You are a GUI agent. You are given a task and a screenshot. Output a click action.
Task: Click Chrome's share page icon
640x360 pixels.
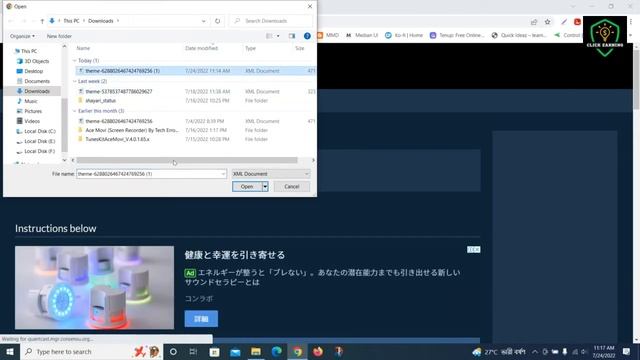click(534, 22)
